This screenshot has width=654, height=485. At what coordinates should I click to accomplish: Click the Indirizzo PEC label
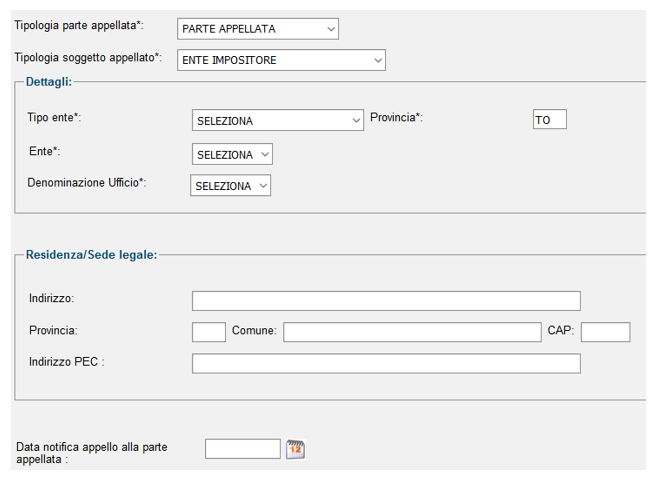click(67, 362)
